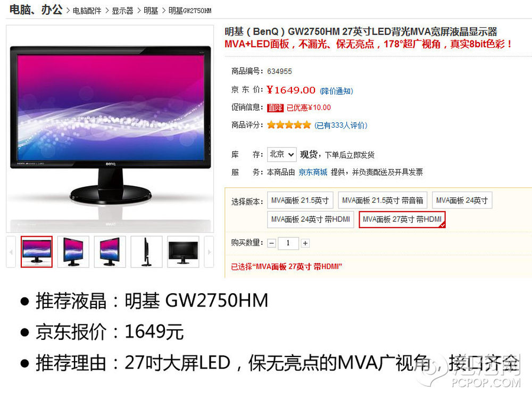Click the 降价通知 price alert link
This screenshot has height=399, width=532.
pyautogui.click(x=337, y=91)
